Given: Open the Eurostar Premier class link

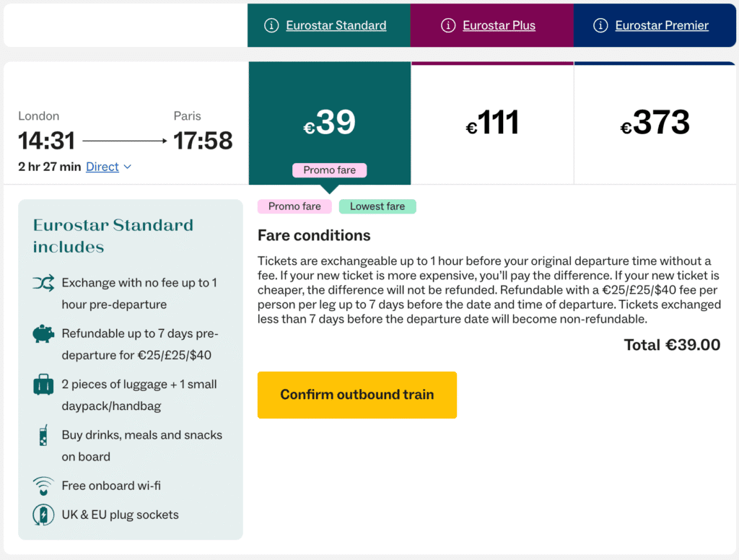Looking at the screenshot, I should click(x=662, y=26).
